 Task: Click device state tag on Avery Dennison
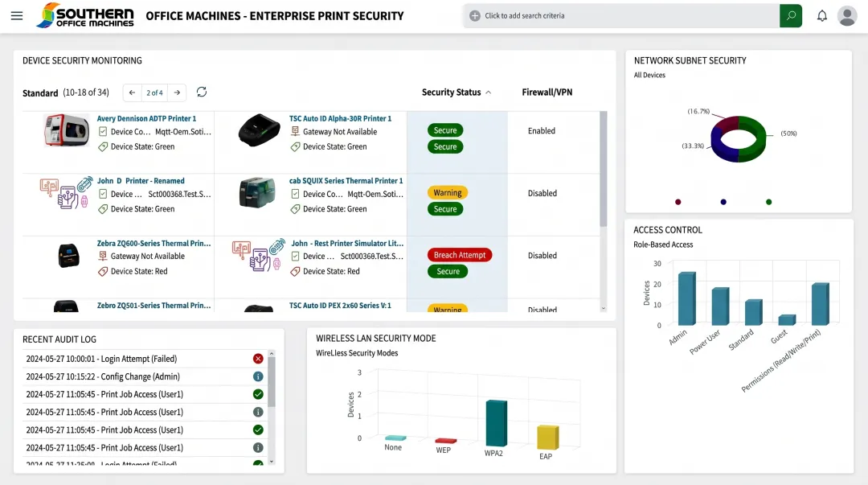[x=102, y=147]
